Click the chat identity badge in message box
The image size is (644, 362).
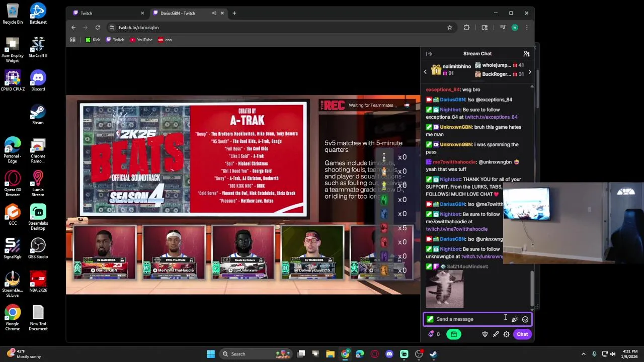(430, 319)
